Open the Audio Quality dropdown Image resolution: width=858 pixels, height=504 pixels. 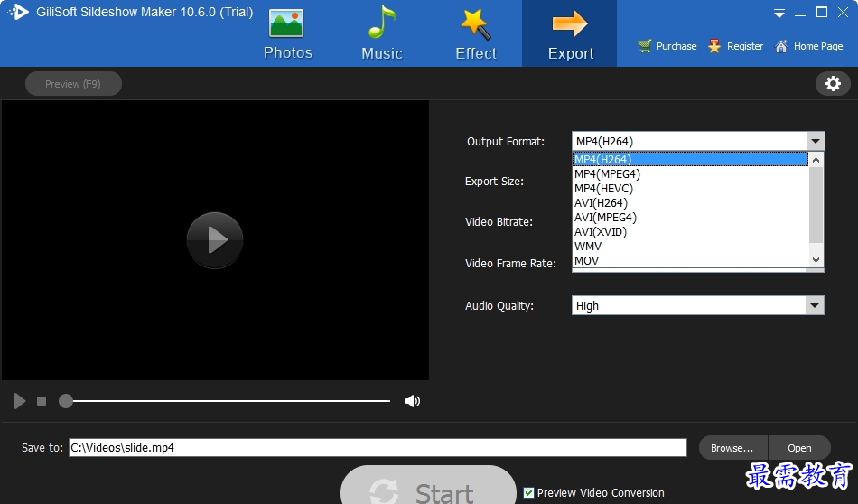(x=697, y=305)
